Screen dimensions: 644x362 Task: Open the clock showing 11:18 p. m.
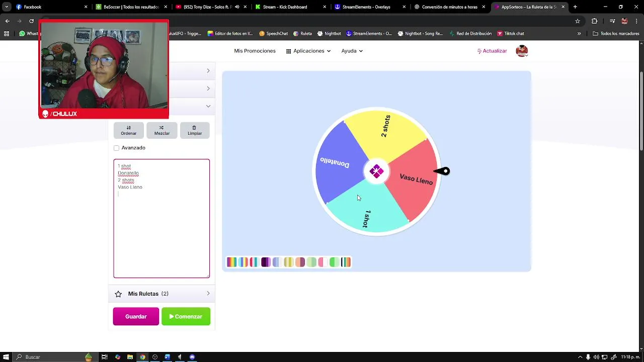pos(630,357)
